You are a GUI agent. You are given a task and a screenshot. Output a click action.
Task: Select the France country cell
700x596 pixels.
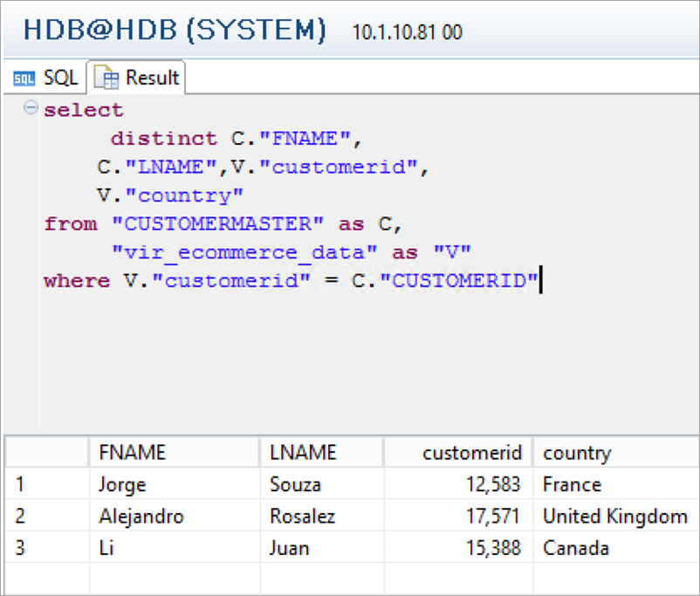tap(616, 484)
